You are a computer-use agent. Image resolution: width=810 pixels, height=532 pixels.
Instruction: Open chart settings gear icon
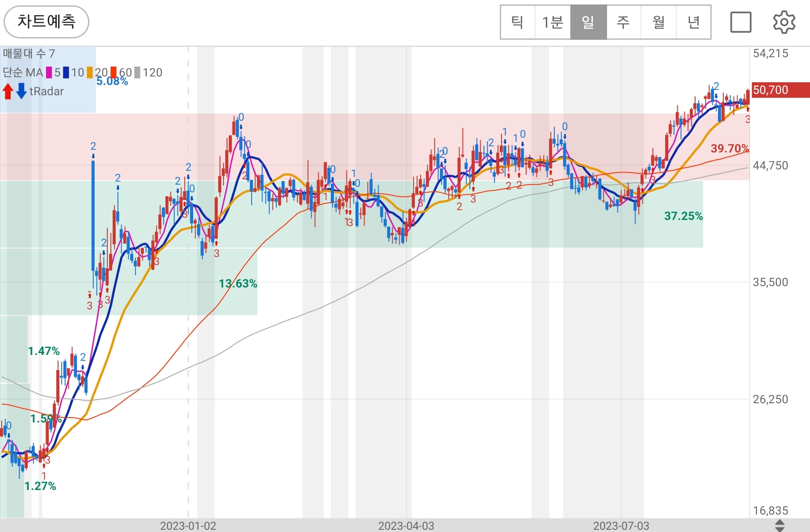[x=784, y=22]
